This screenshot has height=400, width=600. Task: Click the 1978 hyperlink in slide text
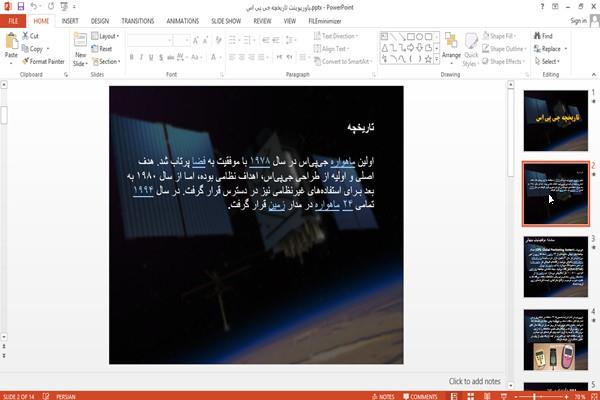(x=259, y=161)
